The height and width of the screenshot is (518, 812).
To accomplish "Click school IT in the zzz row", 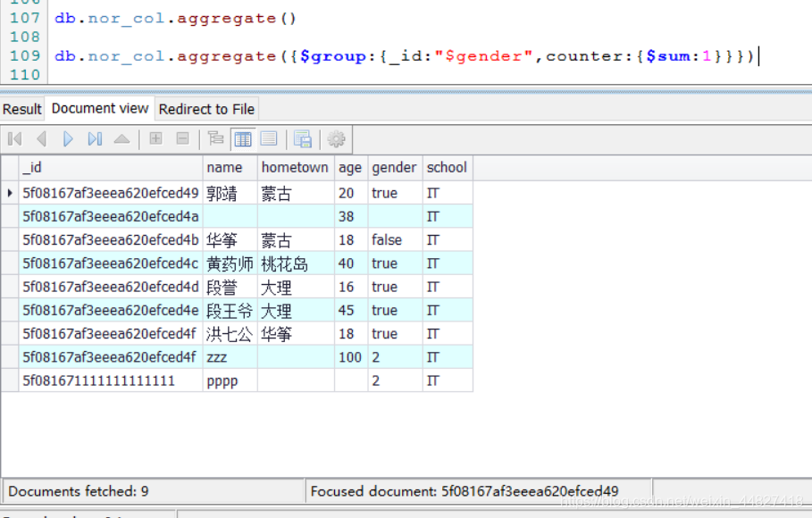I will pyautogui.click(x=448, y=357).
